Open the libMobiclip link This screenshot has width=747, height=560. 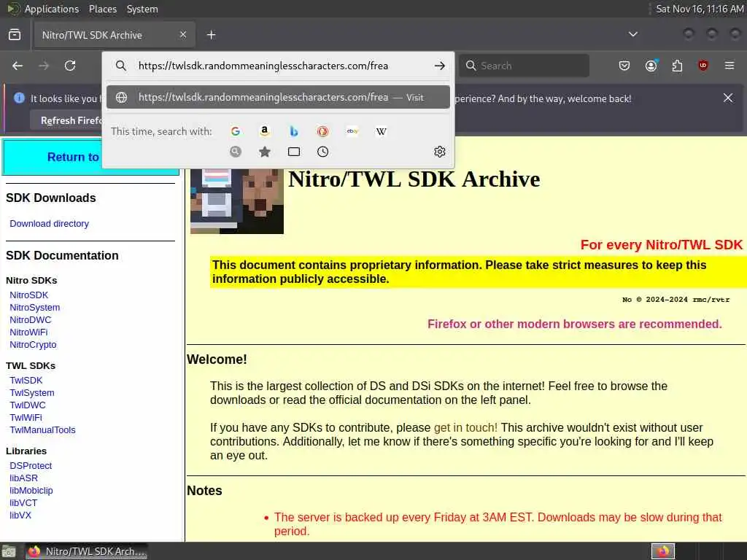[31, 491]
